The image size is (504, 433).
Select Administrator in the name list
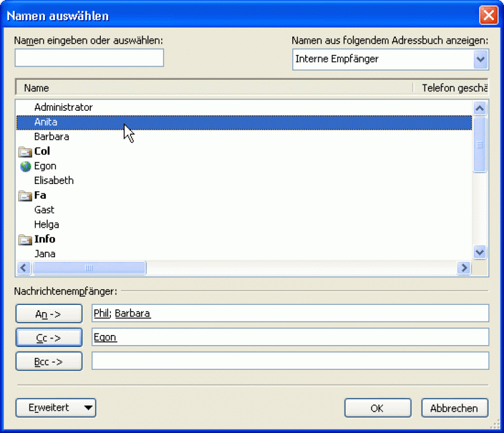(x=63, y=107)
